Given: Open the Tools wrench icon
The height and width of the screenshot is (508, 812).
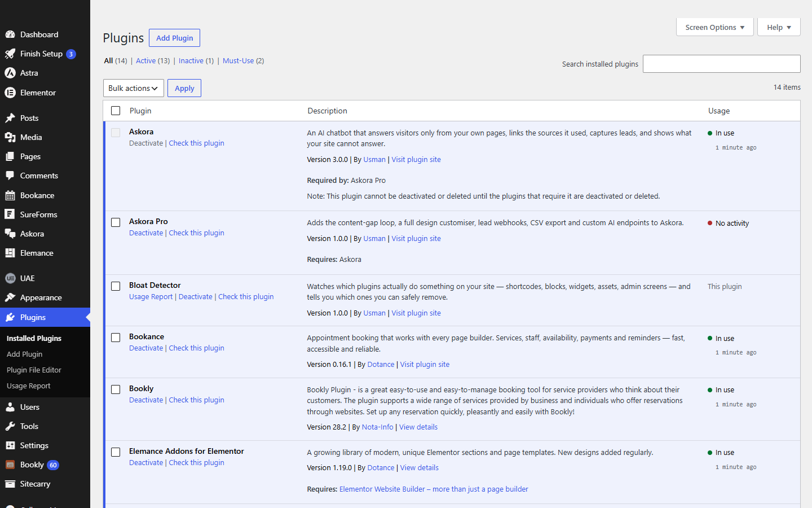Looking at the screenshot, I should tap(10, 426).
